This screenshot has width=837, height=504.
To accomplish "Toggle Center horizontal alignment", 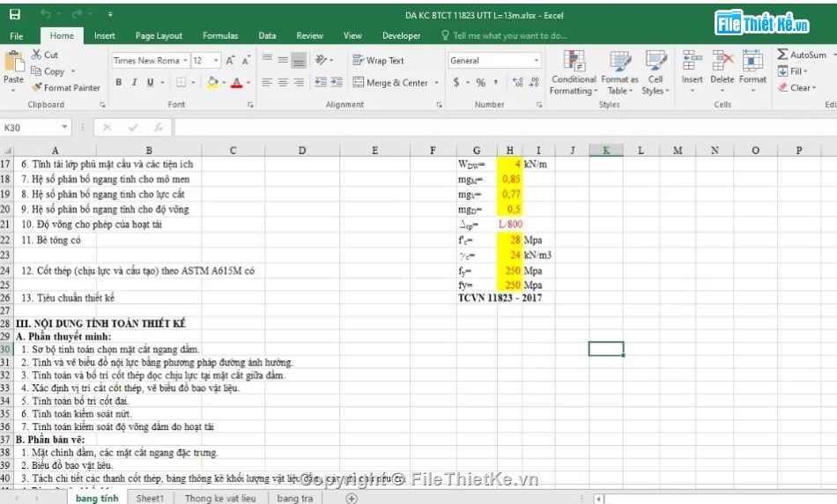I will click(283, 82).
